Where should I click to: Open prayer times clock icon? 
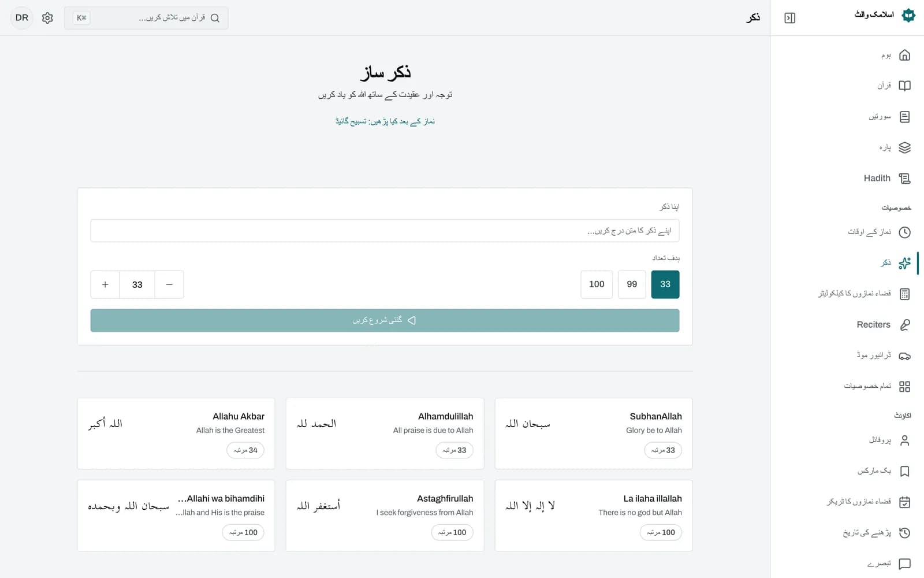point(904,232)
